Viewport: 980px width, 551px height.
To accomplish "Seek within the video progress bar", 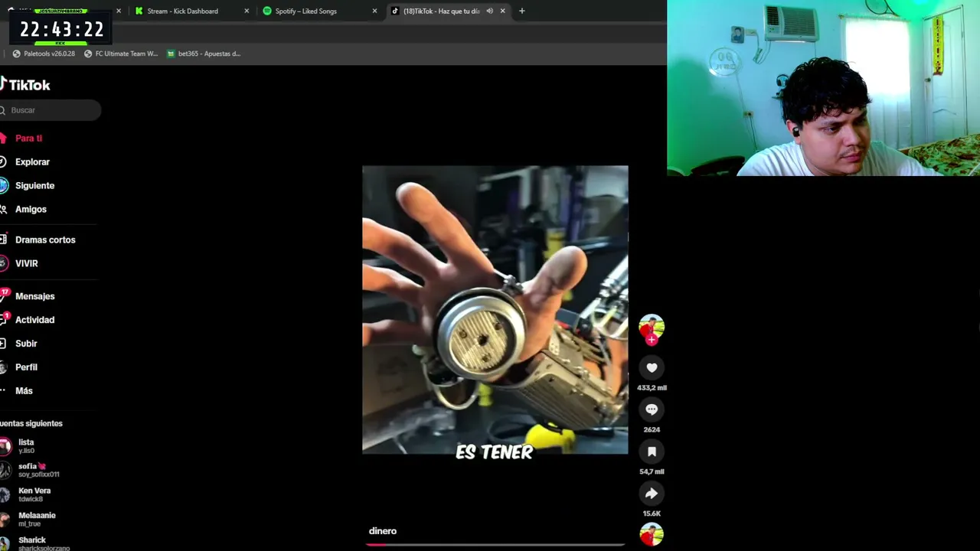I will click(495, 545).
